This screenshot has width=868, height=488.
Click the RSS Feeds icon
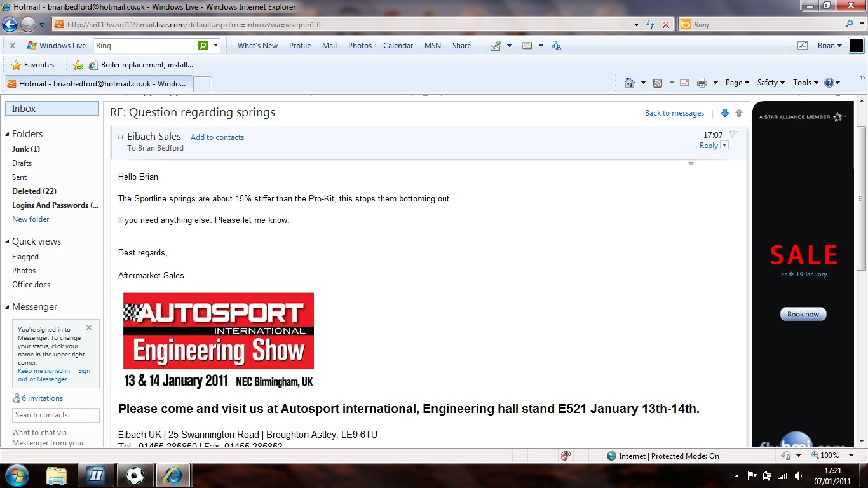tap(658, 83)
